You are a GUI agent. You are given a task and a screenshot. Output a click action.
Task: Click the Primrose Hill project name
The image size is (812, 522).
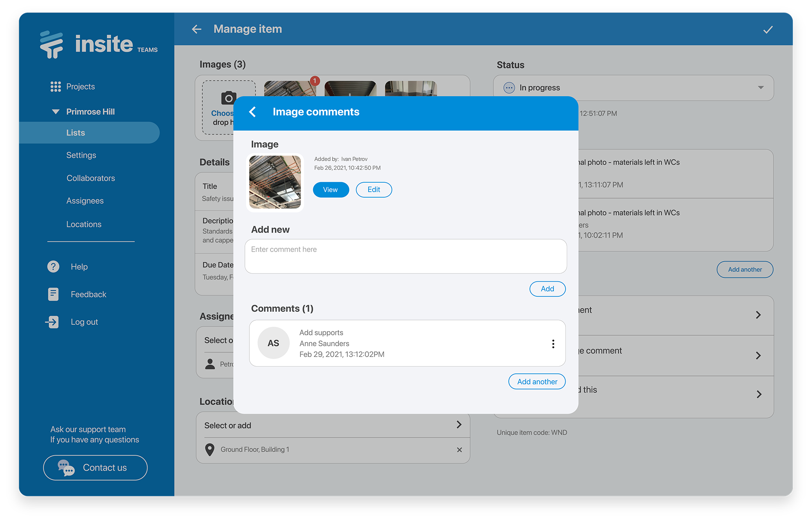pyautogui.click(x=91, y=112)
